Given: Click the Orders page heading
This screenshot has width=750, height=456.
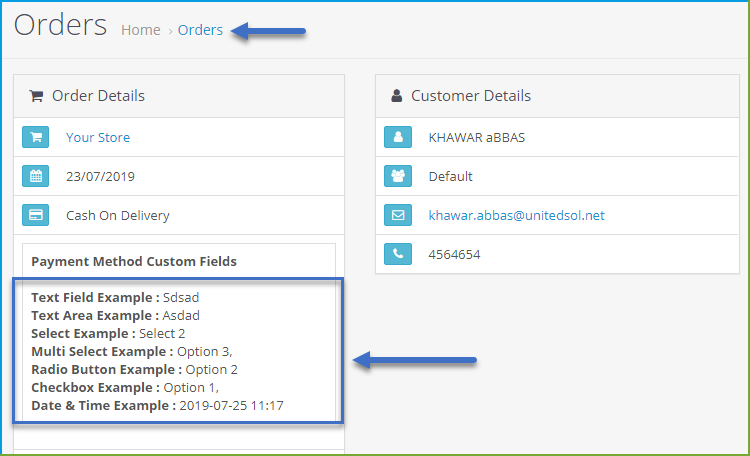Looking at the screenshot, I should [x=60, y=25].
